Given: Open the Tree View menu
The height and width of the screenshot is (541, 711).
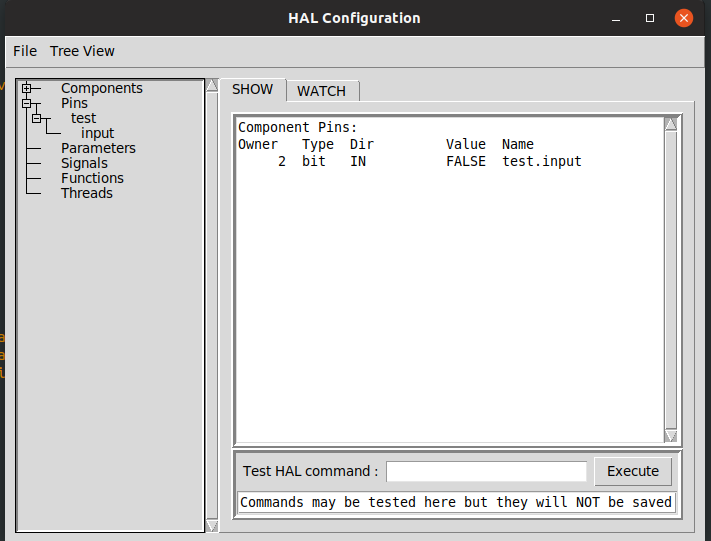Looking at the screenshot, I should [x=82, y=51].
